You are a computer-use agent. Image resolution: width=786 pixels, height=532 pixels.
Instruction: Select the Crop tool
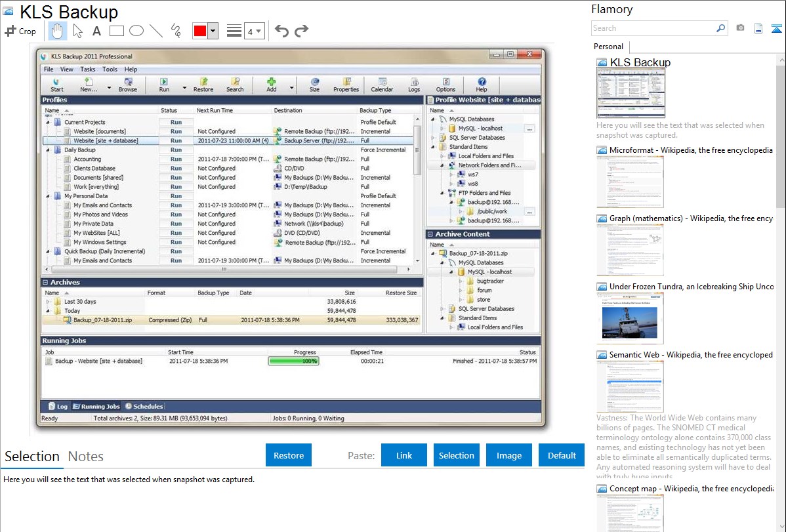point(20,31)
